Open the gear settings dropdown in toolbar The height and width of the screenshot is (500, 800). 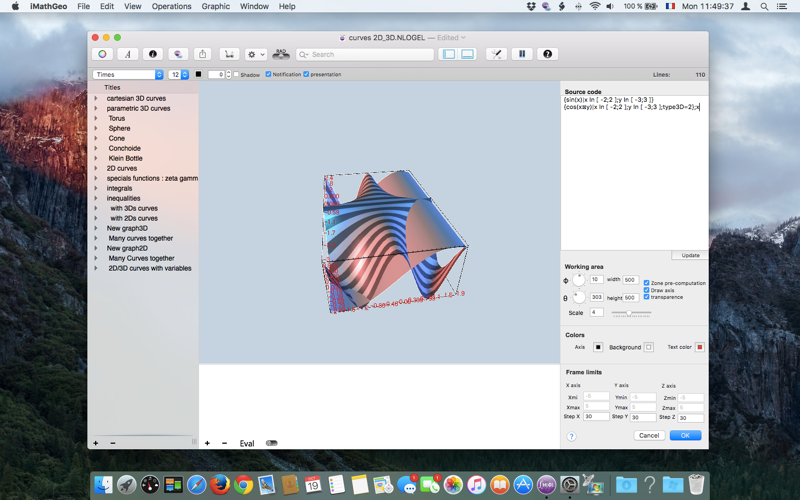[256, 54]
